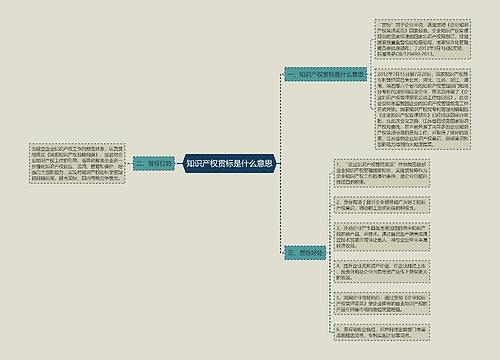Click the note mentioning GB/T29490-2013
Image resolution: width=500 pixels, height=360 pixels.
coord(423,39)
